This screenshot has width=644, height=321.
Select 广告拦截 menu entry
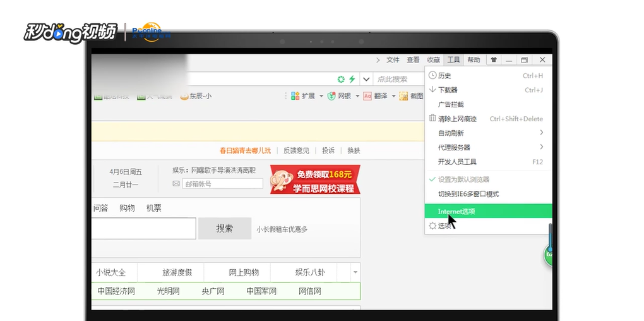coord(488,104)
